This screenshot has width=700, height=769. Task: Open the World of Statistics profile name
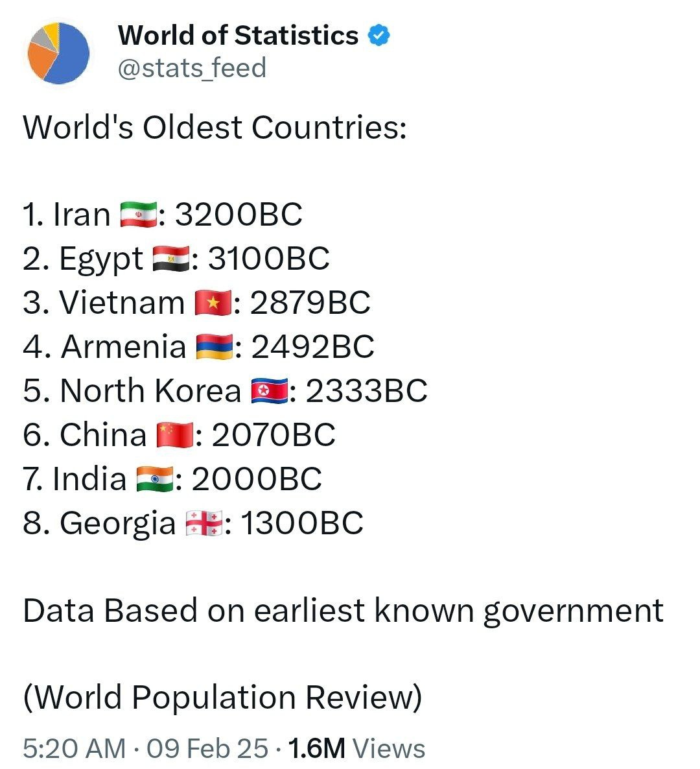239,35
